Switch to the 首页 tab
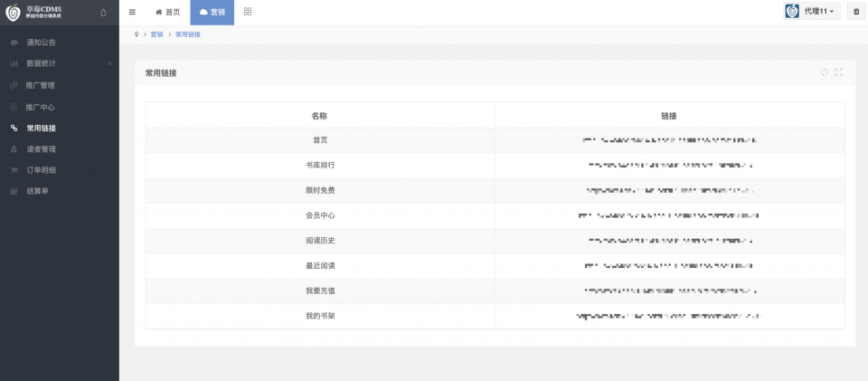The image size is (868, 381). click(x=168, y=12)
